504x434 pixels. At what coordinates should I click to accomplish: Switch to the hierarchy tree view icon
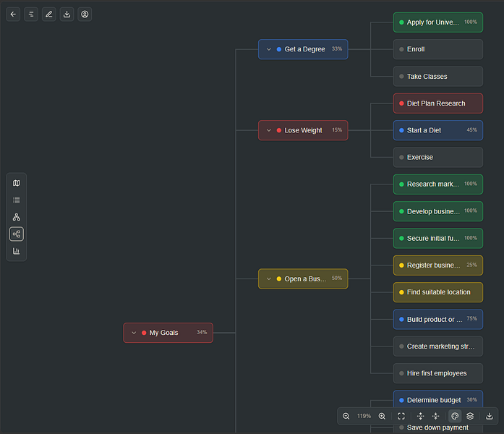coord(17,217)
